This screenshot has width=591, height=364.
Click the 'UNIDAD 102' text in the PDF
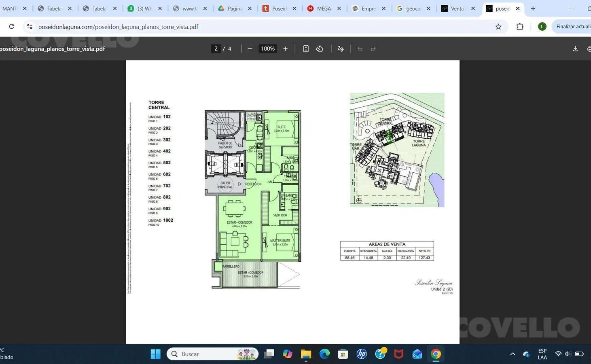coord(159,116)
